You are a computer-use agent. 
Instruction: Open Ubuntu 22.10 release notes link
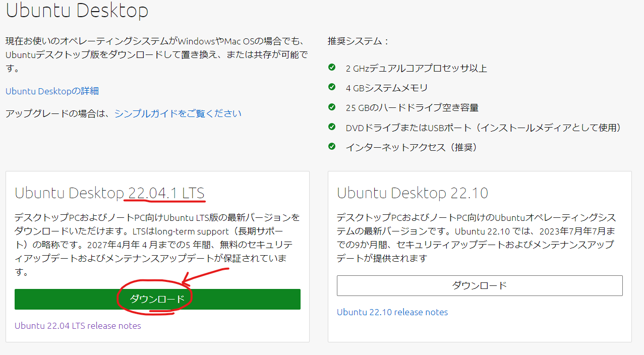[x=392, y=312]
